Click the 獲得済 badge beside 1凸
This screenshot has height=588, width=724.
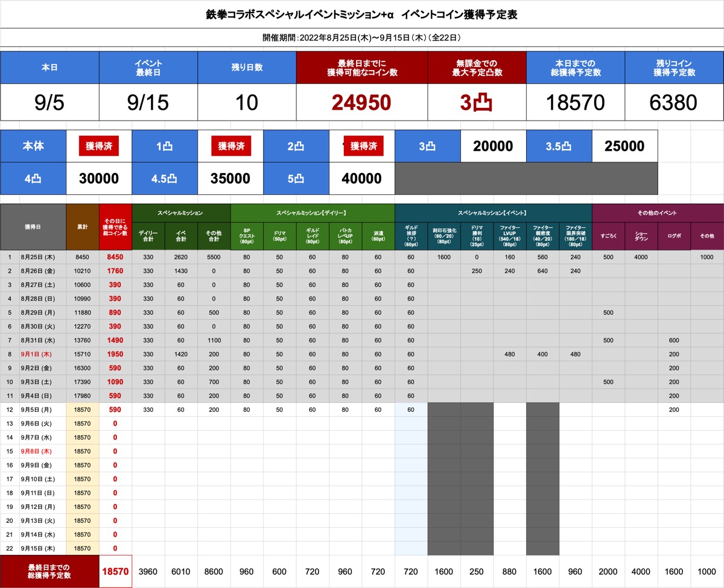tap(230, 146)
